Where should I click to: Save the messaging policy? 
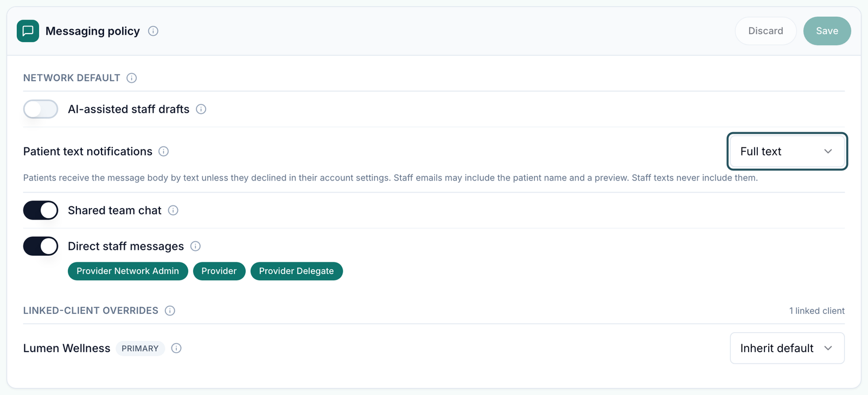point(827,31)
